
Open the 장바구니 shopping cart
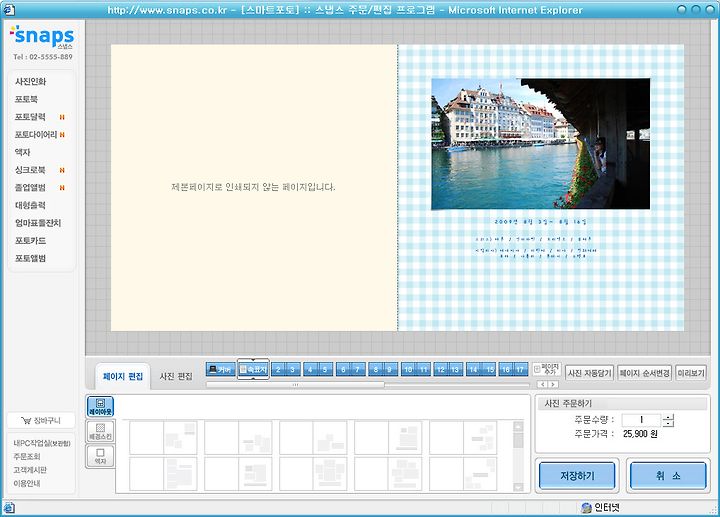click(x=41, y=420)
